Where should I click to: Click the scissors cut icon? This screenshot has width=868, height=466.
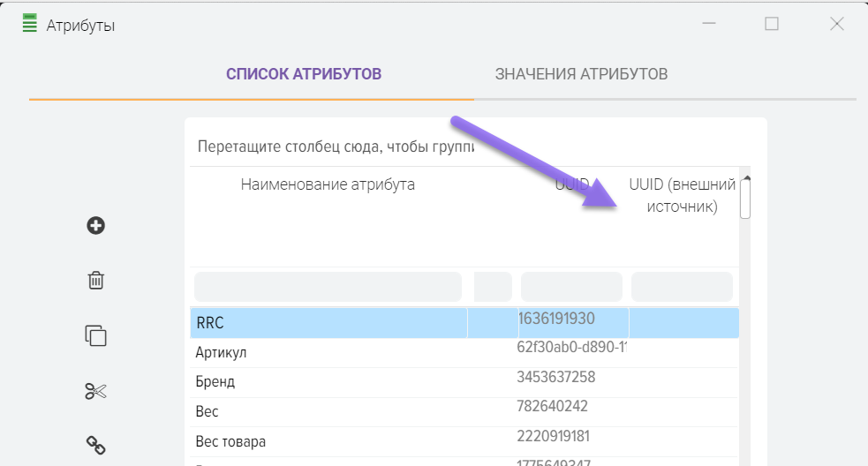click(x=95, y=391)
